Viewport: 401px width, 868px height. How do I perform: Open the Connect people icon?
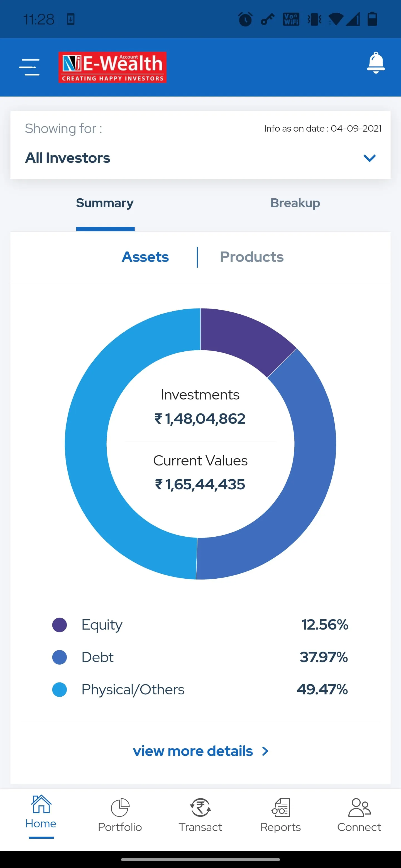coord(359,807)
